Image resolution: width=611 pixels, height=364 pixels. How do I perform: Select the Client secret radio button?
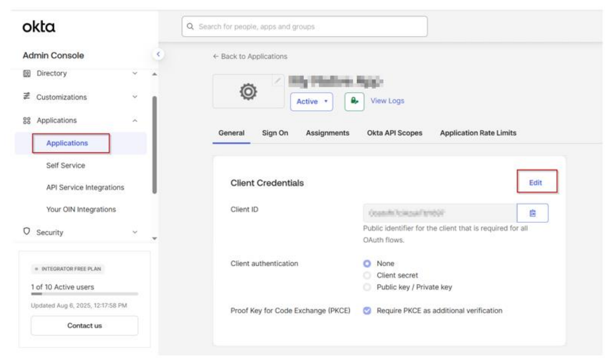click(367, 275)
